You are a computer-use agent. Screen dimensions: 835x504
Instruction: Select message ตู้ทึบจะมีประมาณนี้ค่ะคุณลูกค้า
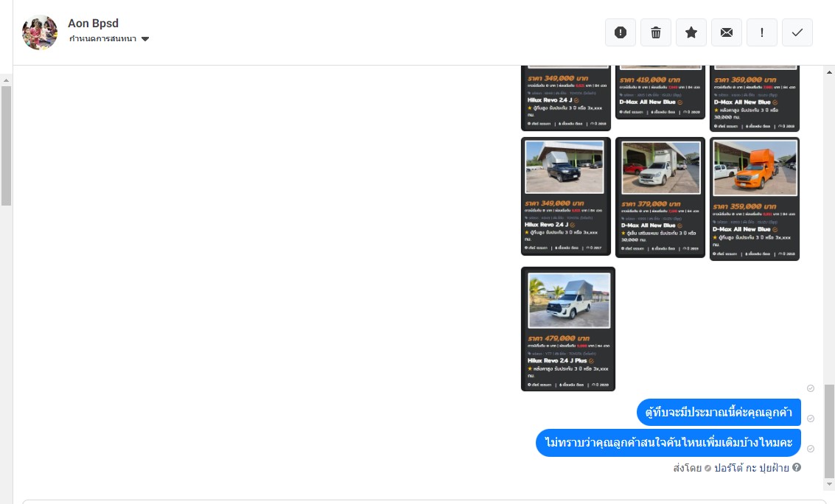pos(719,412)
